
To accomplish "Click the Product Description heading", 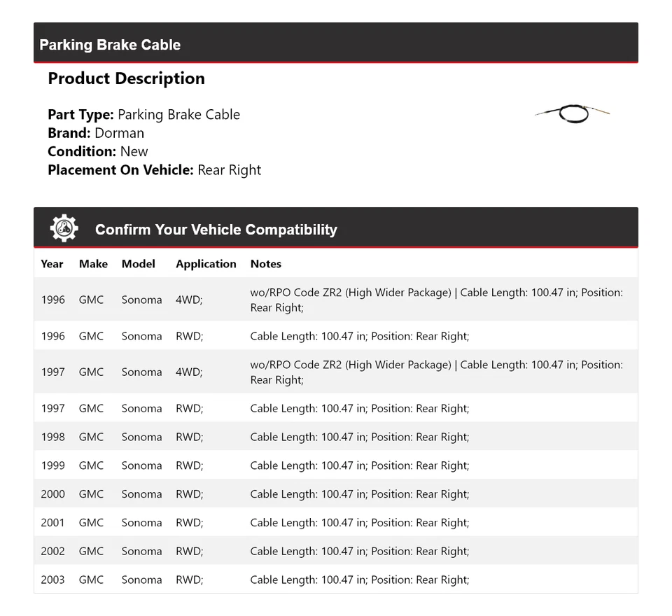I will point(126,78).
